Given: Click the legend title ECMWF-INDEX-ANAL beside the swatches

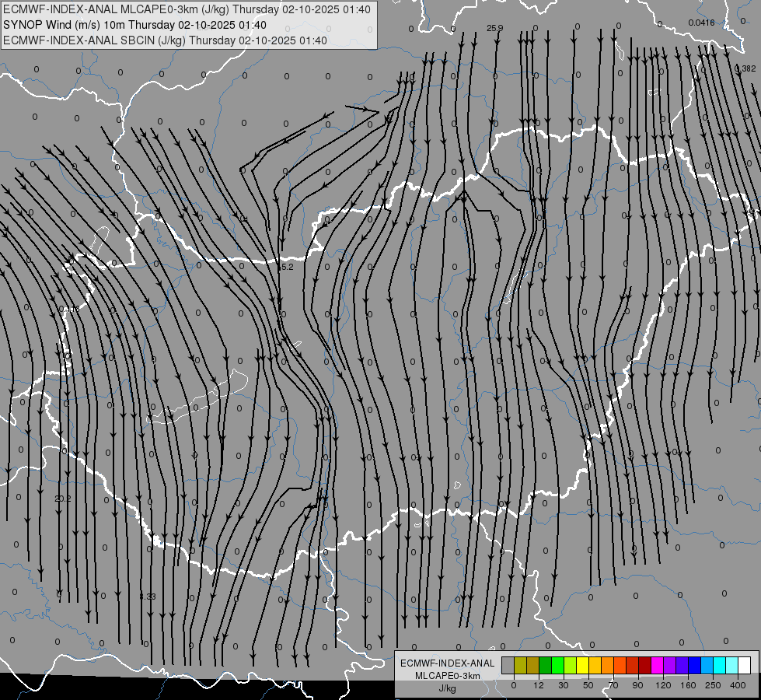Looking at the screenshot, I should [447, 663].
